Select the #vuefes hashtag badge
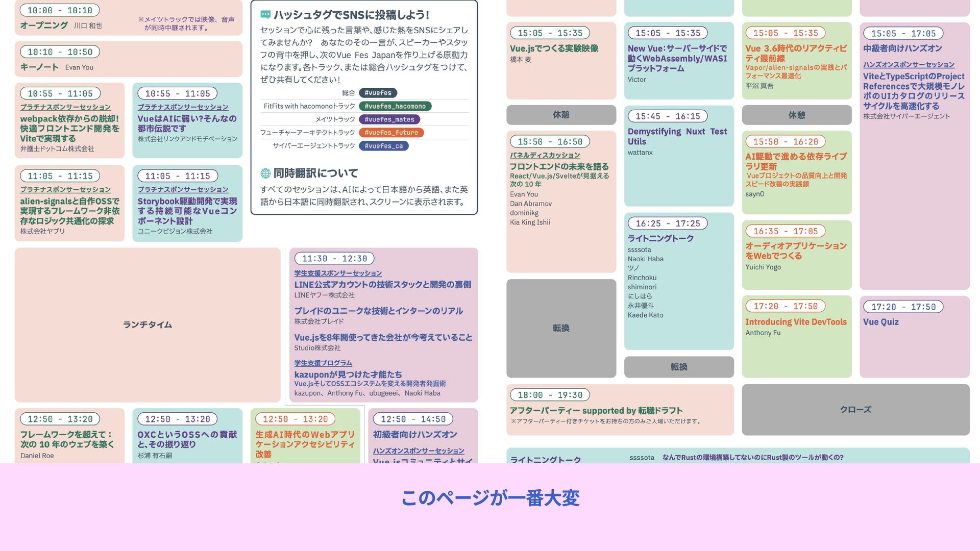The height and width of the screenshot is (551, 980). tap(378, 93)
